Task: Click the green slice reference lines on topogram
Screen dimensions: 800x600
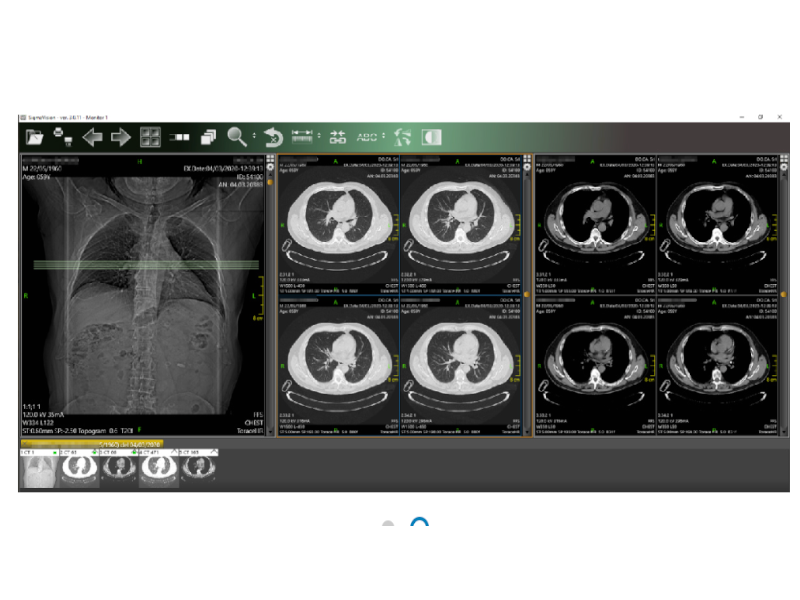Action: pos(146,265)
